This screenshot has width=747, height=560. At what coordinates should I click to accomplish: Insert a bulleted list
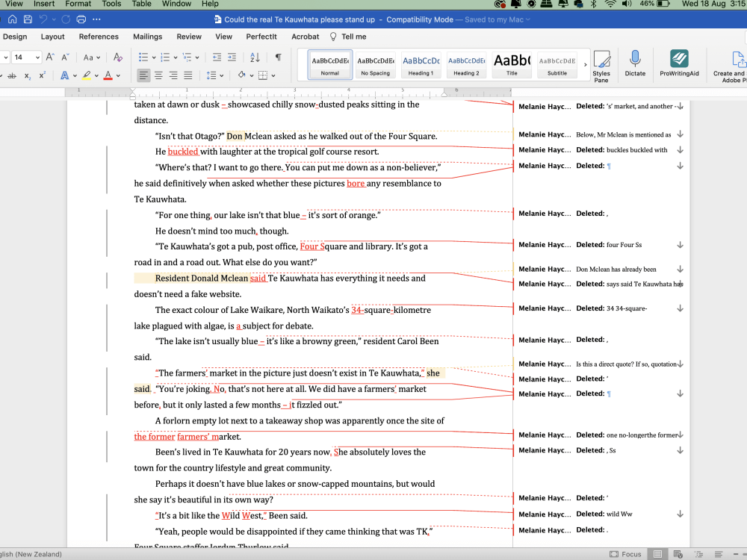click(x=143, y=57)
